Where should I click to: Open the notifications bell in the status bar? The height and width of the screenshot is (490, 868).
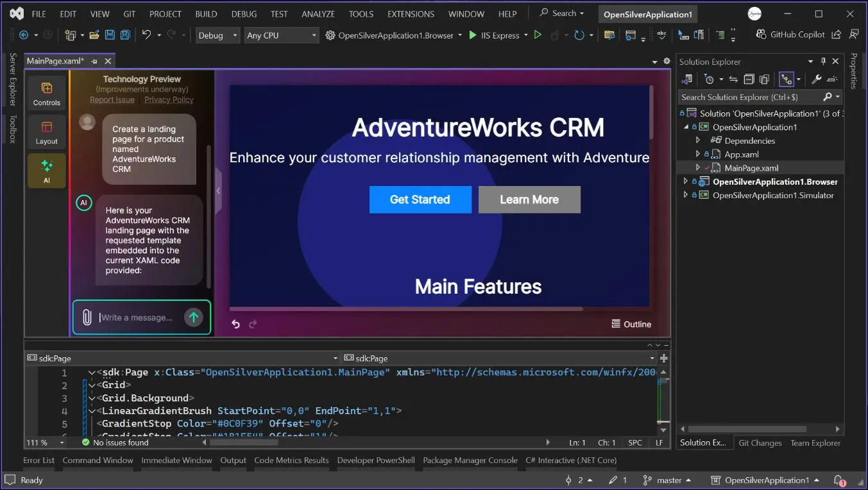[839, 480]
